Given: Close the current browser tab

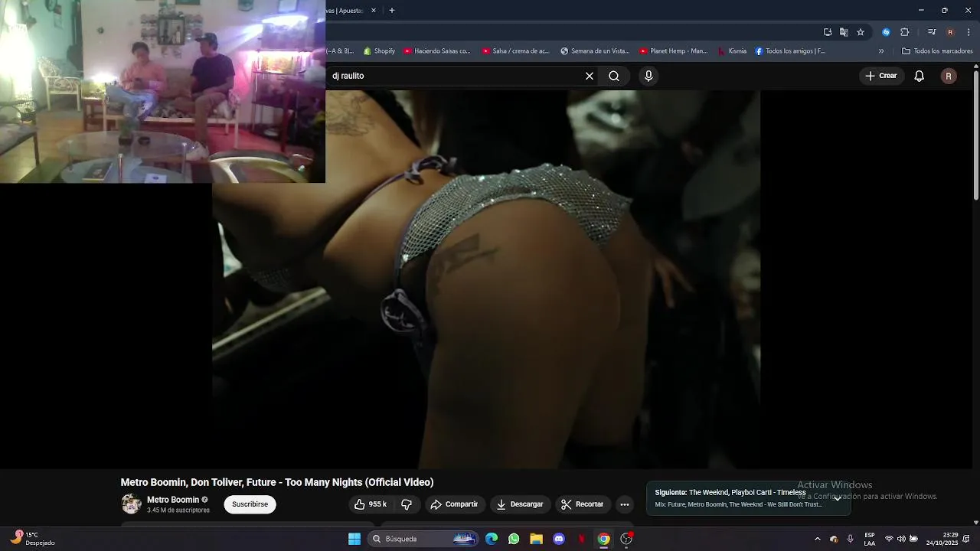Looking at the screenshot, I should pos(374,11).
